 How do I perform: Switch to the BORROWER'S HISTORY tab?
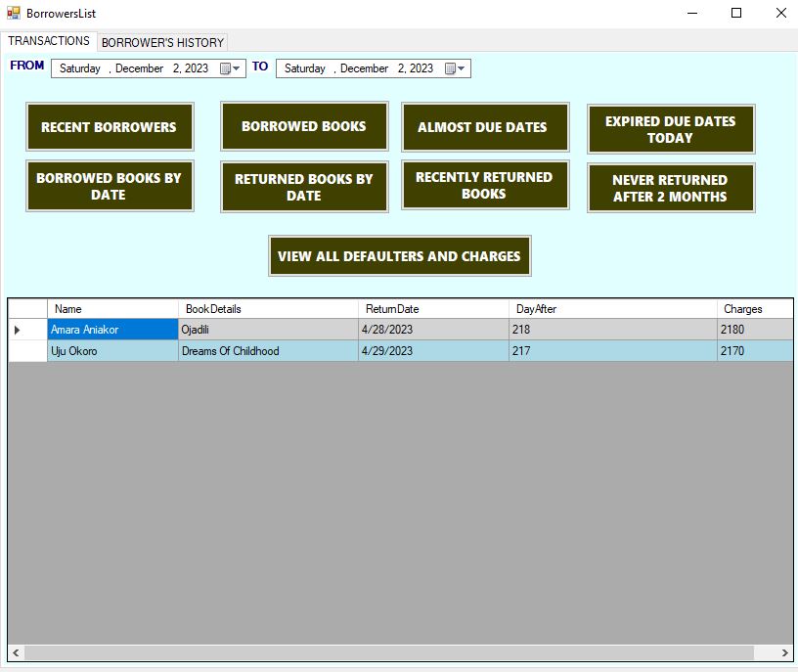tap(162, 42)
